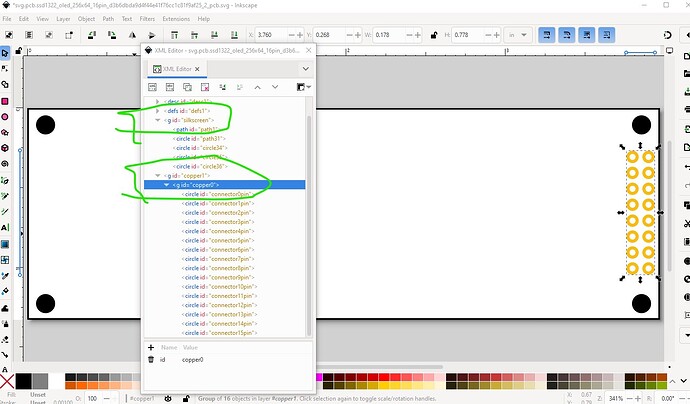The image size is (690, 404).
Task: Move XML node down
Action: tap(275, 87)
